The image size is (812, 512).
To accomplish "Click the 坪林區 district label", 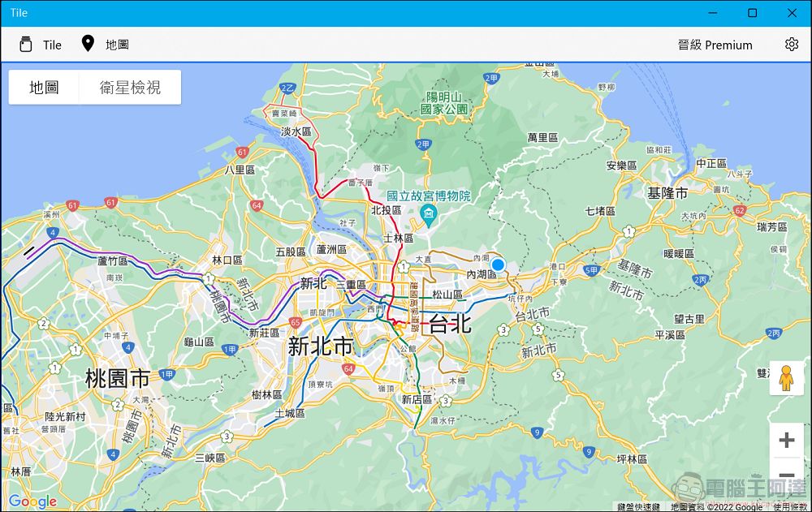I will tap(632, 459).
